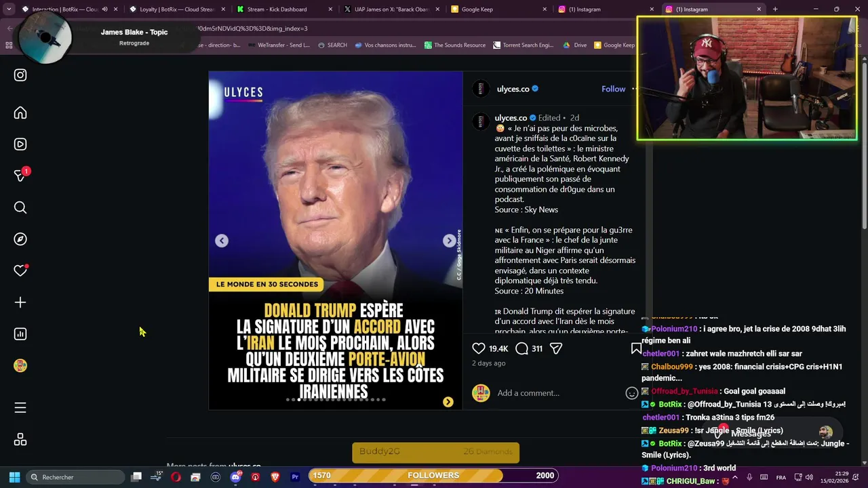
Task: Show hidden system tray icons chevron
Action: pos(734,477)
